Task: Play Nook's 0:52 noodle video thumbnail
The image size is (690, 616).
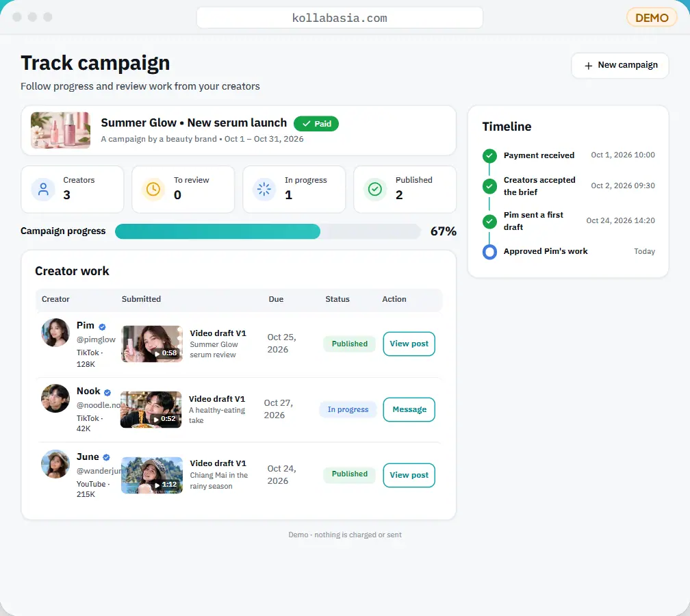Action: (151, 409)
